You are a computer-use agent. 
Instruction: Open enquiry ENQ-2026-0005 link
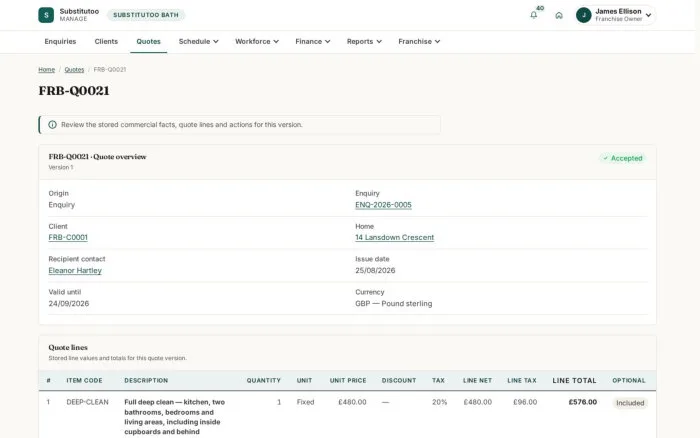383,205
